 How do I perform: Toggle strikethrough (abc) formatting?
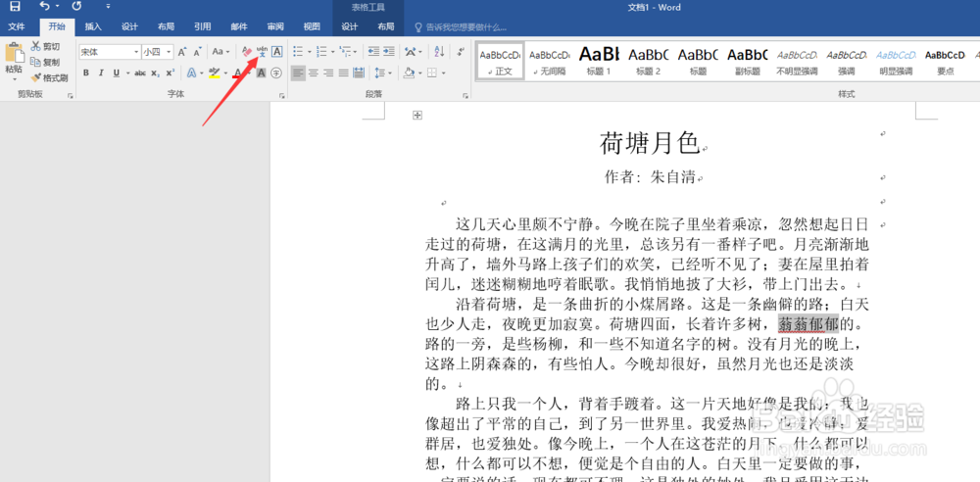140,73
